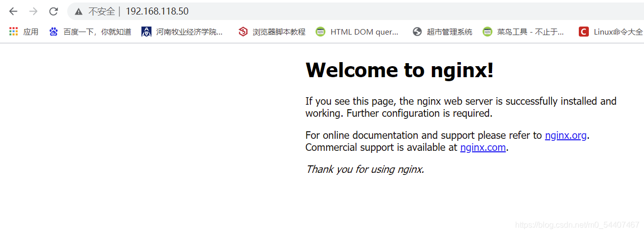Reload the page with the refresh icon
Image resolution: width=644 pixels, height=234 pixels.
coord(54,11)
